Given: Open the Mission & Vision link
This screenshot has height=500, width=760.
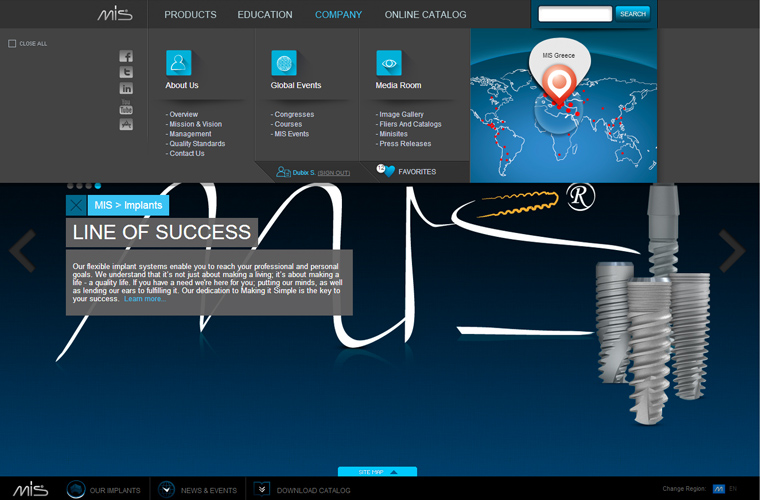Looking at the screenshot, I should (x=194, y=124).
